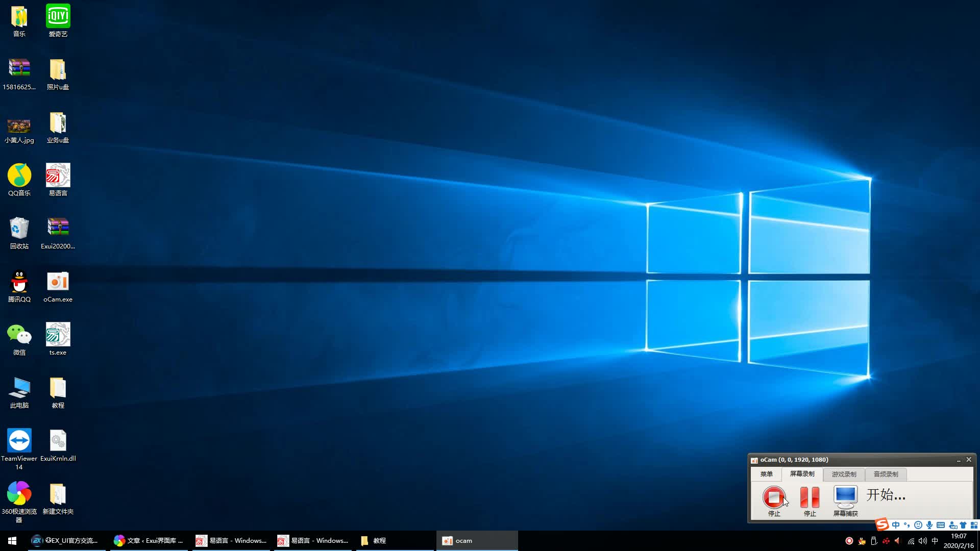
Task: Toggle Sogou Chinese/English mode 中 button
Action: click(x=896, y=525)
